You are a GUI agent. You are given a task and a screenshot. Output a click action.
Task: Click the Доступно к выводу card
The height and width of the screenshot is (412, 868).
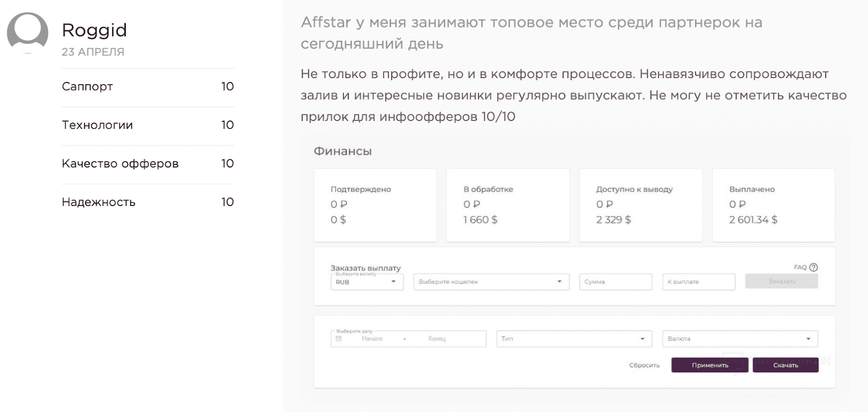[641, 205]
